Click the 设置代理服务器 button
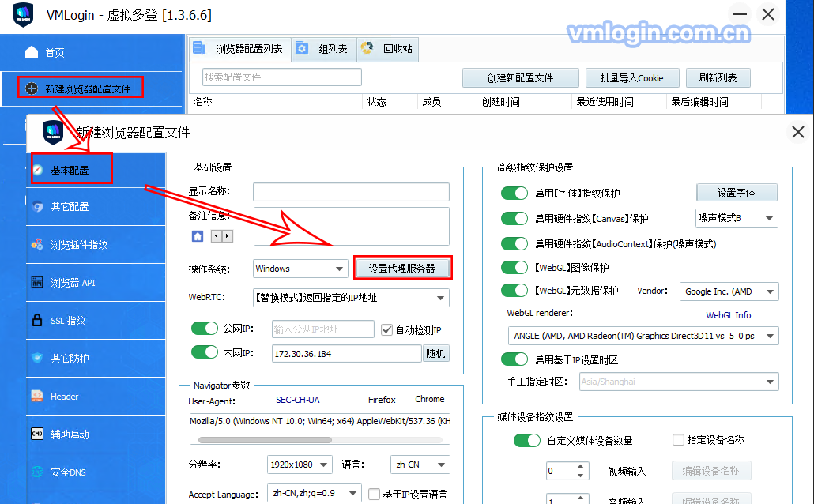The image size is (814, 504). tap(401, 268)
